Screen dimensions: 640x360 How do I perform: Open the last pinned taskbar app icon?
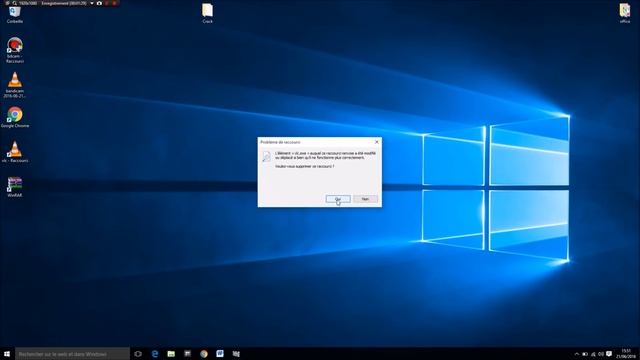(236, 354)
